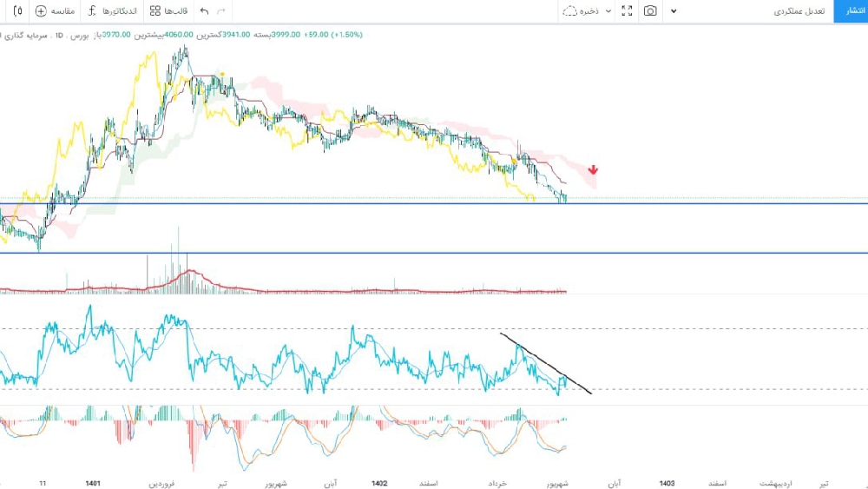
Task: Open the dropdown chevron next to camera
Action: click(x=674, y=11)
